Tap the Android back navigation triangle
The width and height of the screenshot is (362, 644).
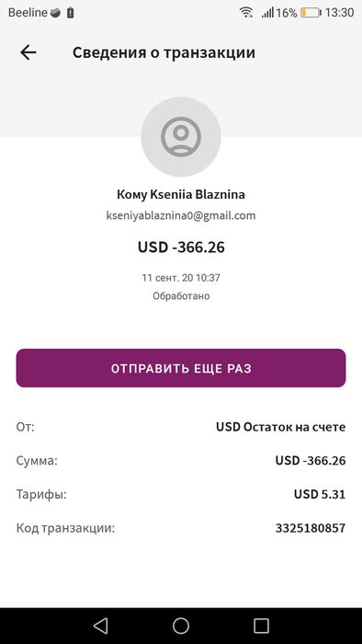[x=100, y=626]
